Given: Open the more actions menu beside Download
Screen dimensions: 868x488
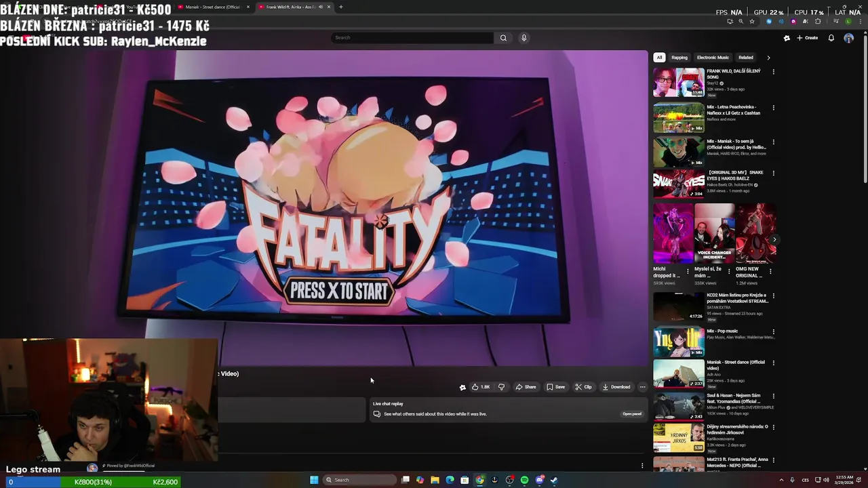Looking at the screenshot, I should [x=643, y=387].
